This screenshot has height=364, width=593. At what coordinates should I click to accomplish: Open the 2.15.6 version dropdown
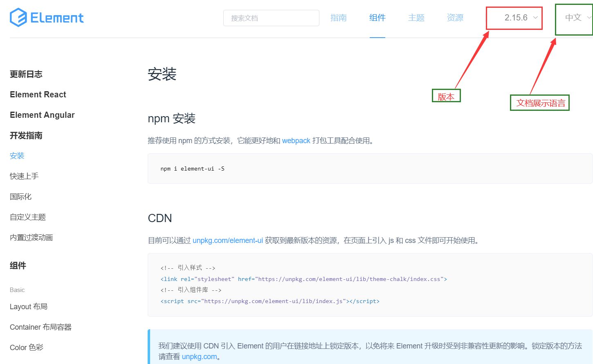[521, 18]
